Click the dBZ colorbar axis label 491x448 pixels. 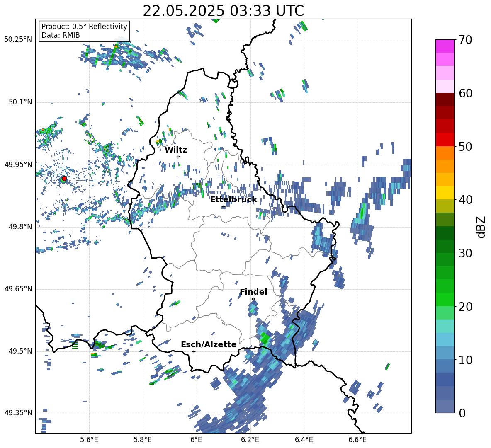coord(481,227)
